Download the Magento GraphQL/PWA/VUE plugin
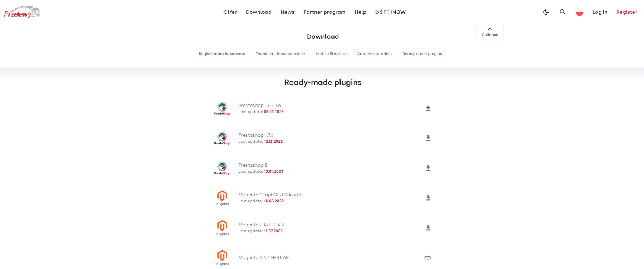Image resolution: width=644 pixels, height=269 pixels. click(x=428, y=197)
